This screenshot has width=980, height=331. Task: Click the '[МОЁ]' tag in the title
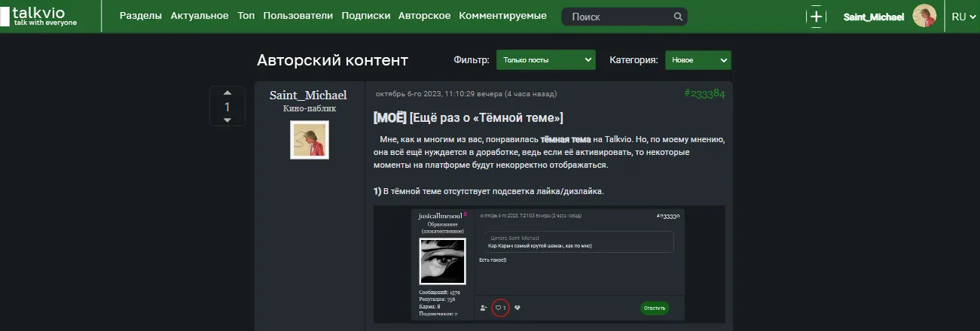[390, 118]
